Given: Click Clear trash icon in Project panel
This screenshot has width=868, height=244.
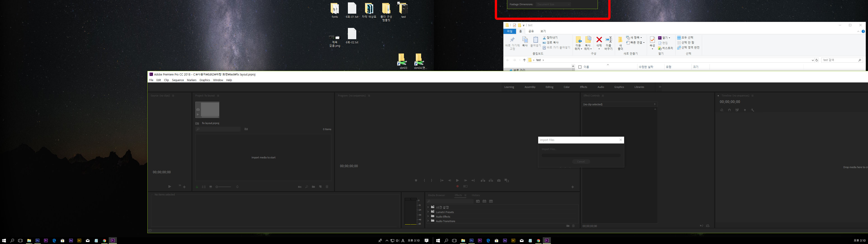Looking at the screenshot, I should [x=327, y=187].
